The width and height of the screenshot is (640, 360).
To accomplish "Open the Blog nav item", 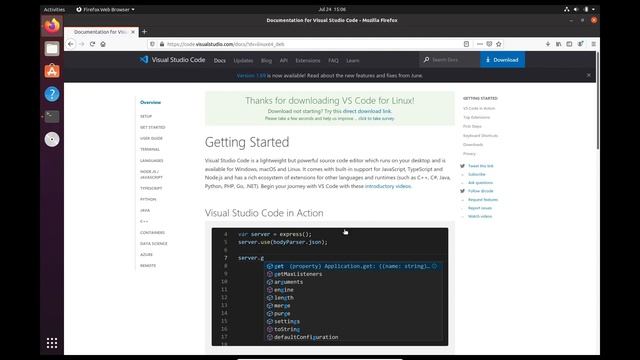I will click(x=266, y=60).
